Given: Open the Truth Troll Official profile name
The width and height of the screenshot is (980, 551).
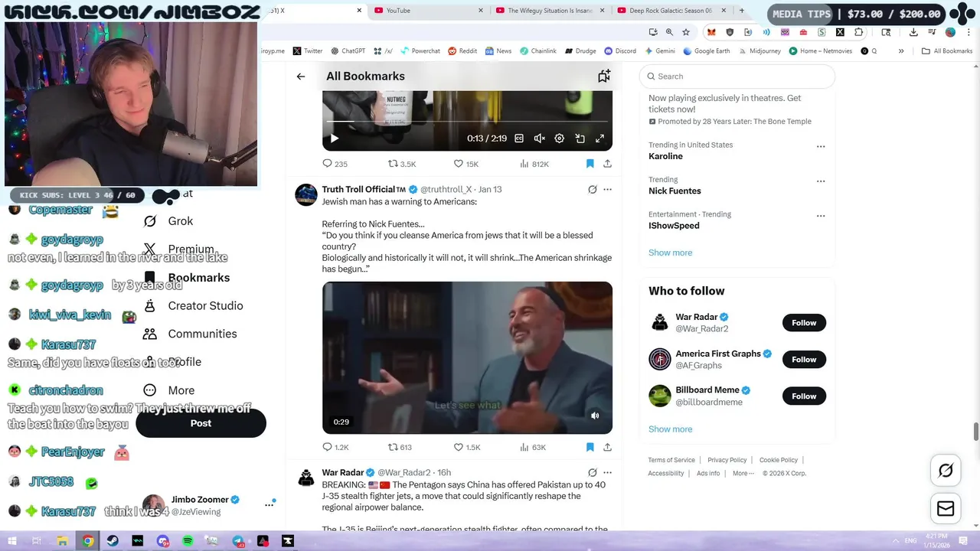Looking at the screenshot, I should (x=364, y=189).
